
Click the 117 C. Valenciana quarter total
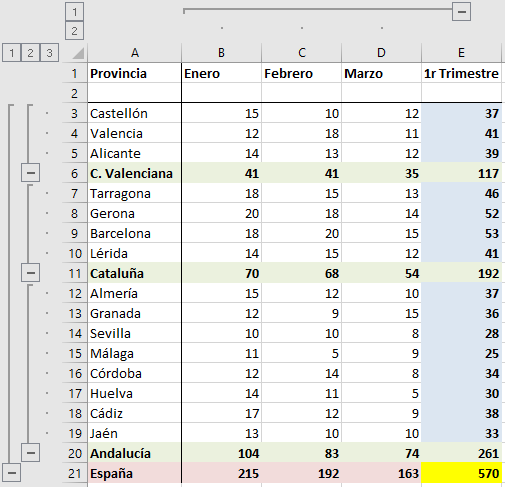pyautogui.click(x=461, y=173)
